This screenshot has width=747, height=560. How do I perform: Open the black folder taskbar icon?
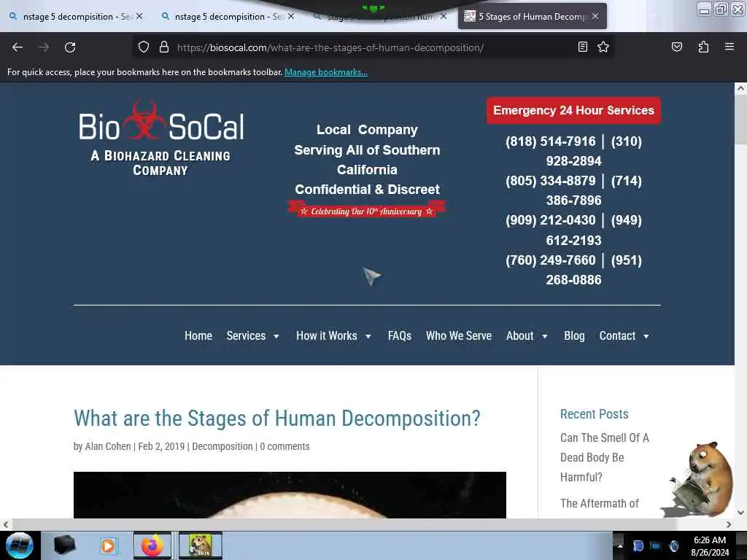[x=64, y=545]
